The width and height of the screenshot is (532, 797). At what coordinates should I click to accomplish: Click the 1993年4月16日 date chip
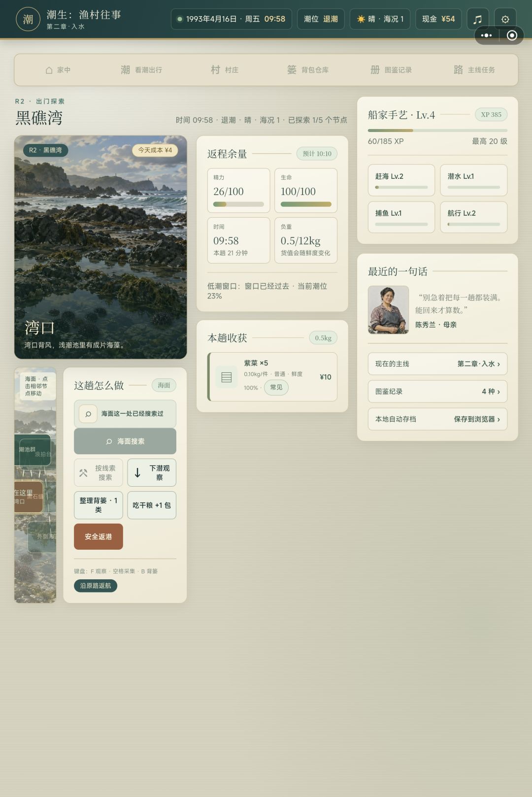click(x=232, y=19)
